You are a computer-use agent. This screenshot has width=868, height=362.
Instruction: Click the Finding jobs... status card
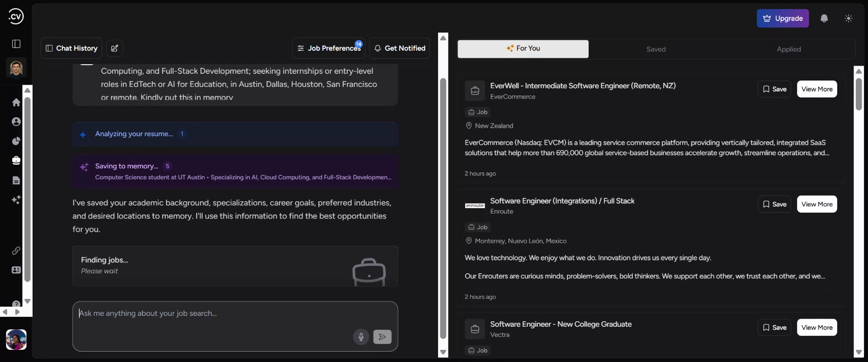point(235,266)
